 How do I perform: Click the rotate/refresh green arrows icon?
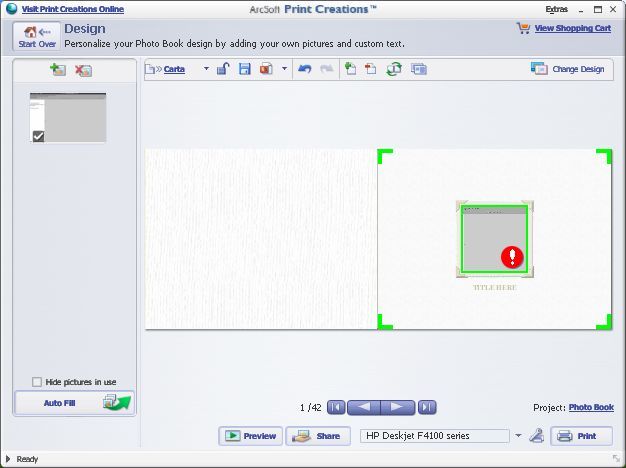tap(394, 69)
